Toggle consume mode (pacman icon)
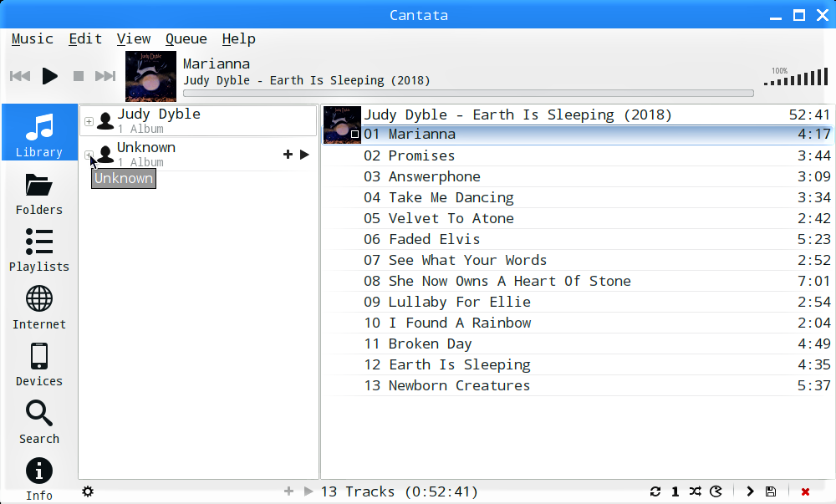The width and height of the screenshot is (836, 504). point(716,491)
